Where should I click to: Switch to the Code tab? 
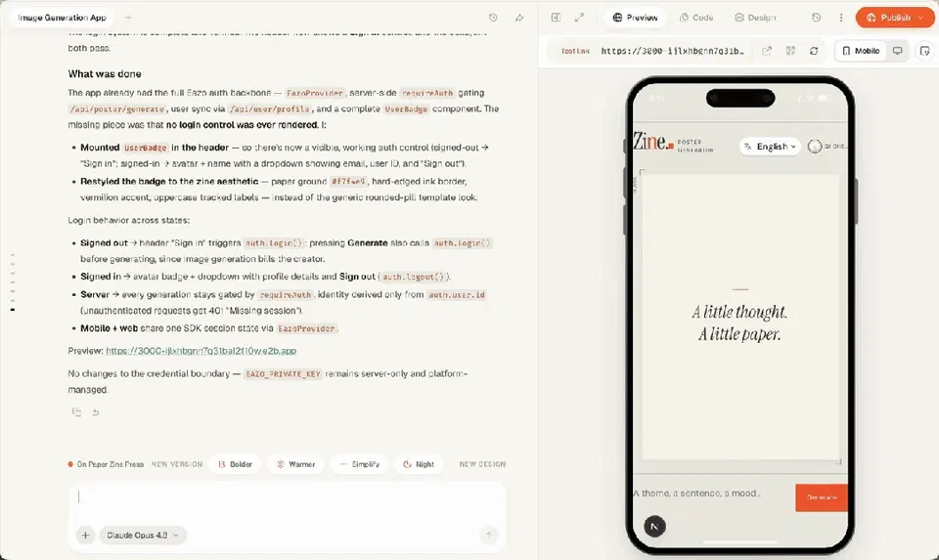[x=696, y=18]
